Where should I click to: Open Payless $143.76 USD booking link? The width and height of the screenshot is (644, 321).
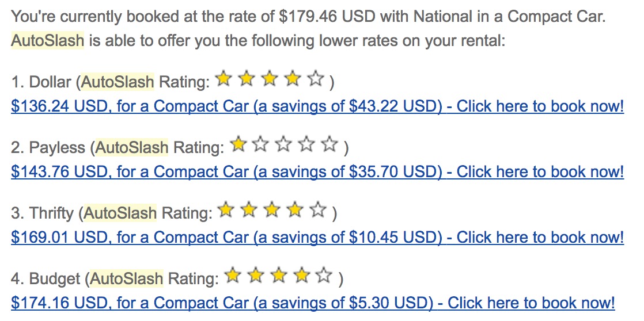click(x=317, y=171)
